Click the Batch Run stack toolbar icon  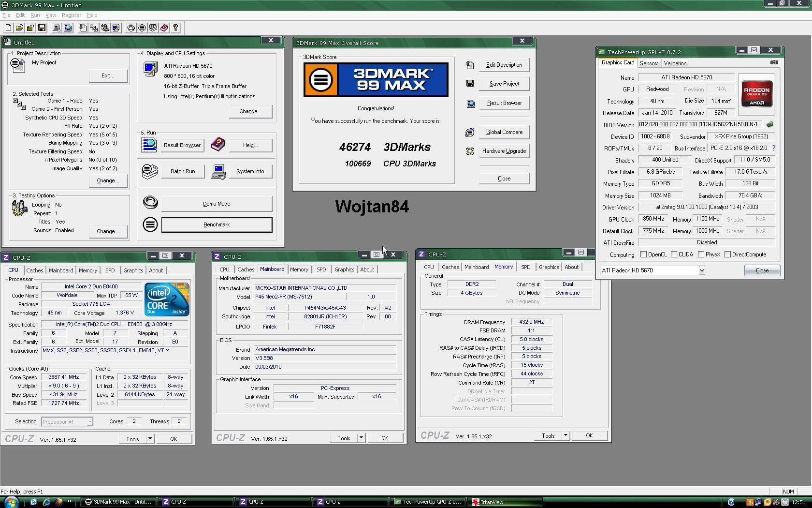(x=153, y=28)
